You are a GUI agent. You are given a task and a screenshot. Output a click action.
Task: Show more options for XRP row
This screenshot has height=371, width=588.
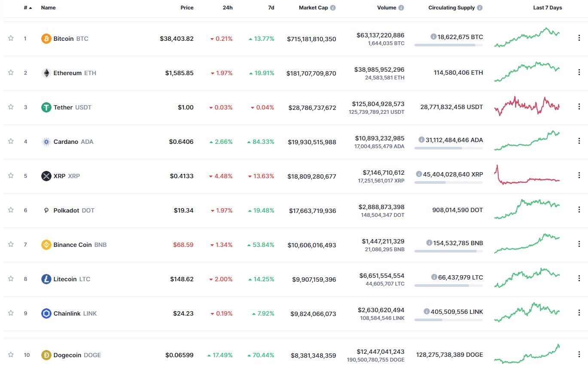coord(579,176)
